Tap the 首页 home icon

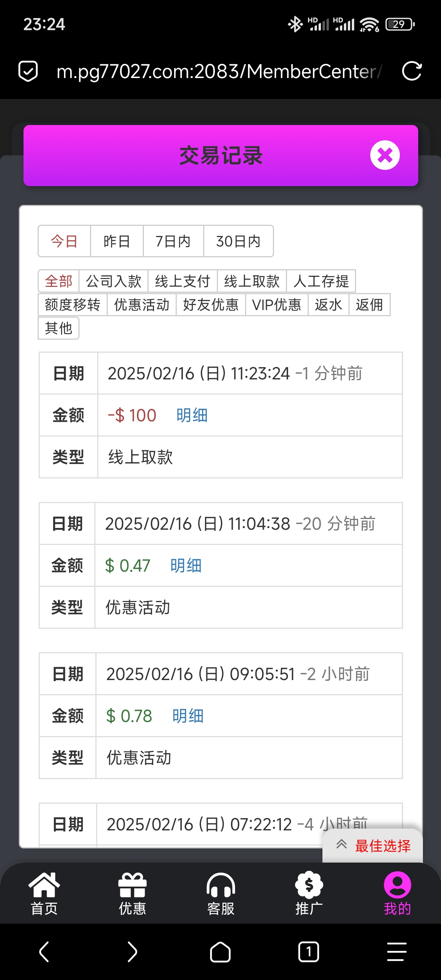(x=44, y=892)
